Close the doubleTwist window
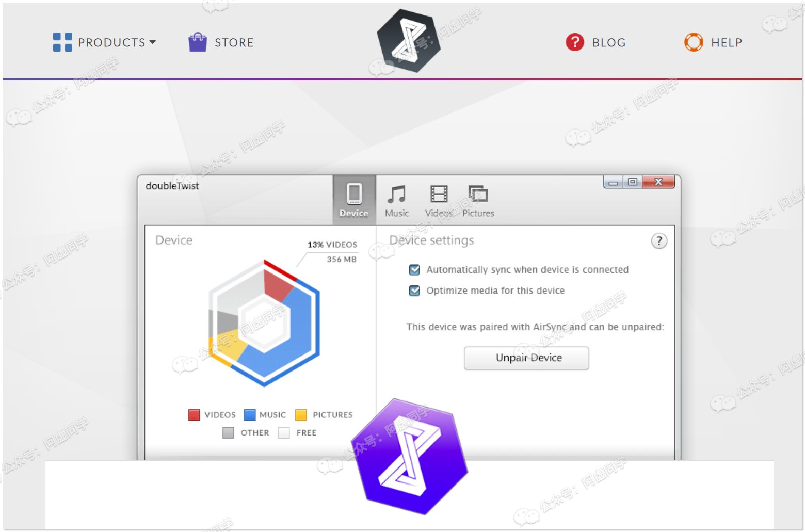This screenshot has height=532, width=805. (x=658, y=182)
